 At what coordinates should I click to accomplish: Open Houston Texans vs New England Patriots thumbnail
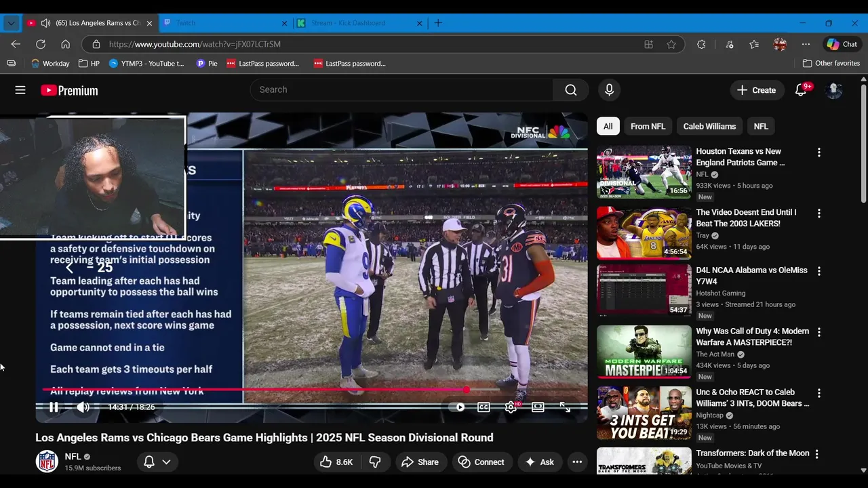click(644, 171)
